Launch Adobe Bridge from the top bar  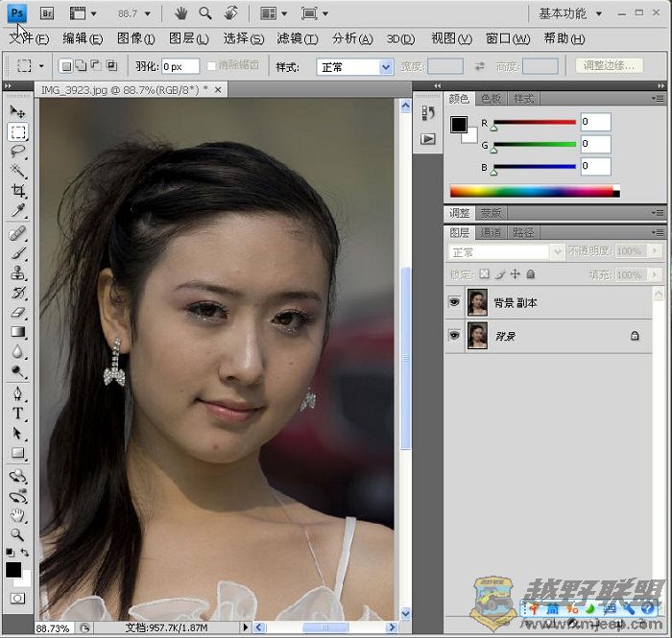[x=46, y=13]
